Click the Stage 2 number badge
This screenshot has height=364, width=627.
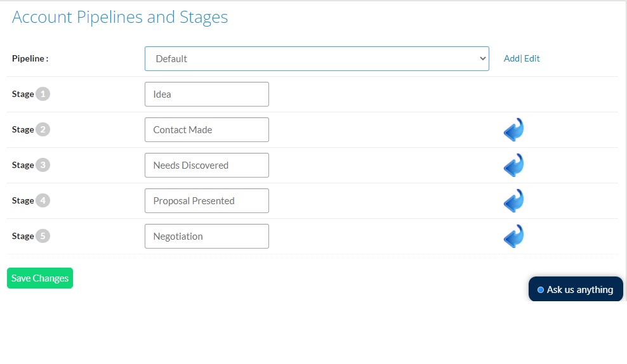(43, 129)
